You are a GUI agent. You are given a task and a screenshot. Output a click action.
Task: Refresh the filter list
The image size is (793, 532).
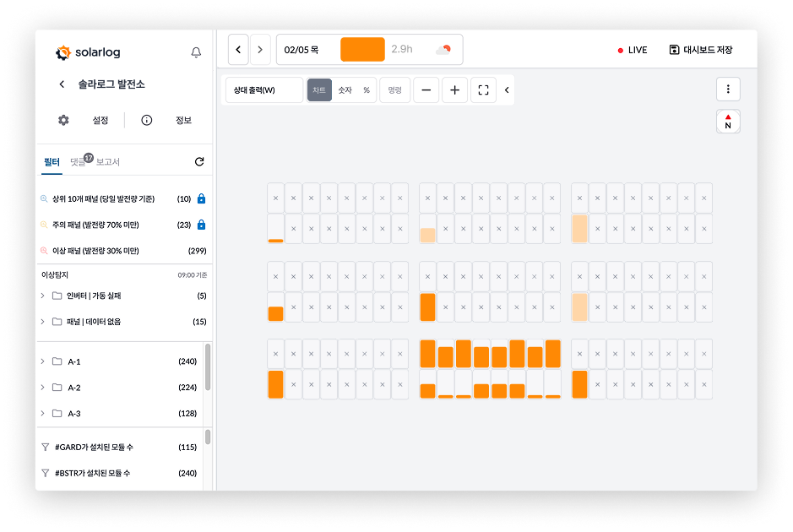tap(199, 161)
